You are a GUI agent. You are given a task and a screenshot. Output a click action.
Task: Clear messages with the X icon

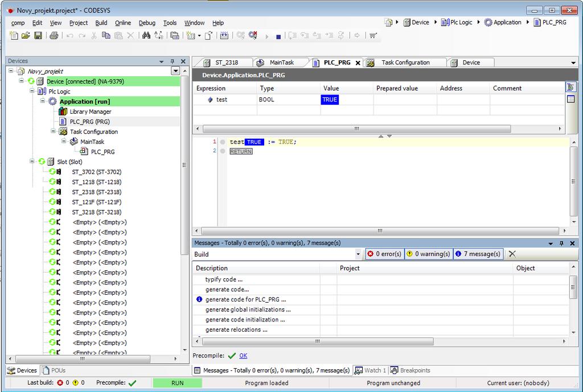tap(512, 254)
